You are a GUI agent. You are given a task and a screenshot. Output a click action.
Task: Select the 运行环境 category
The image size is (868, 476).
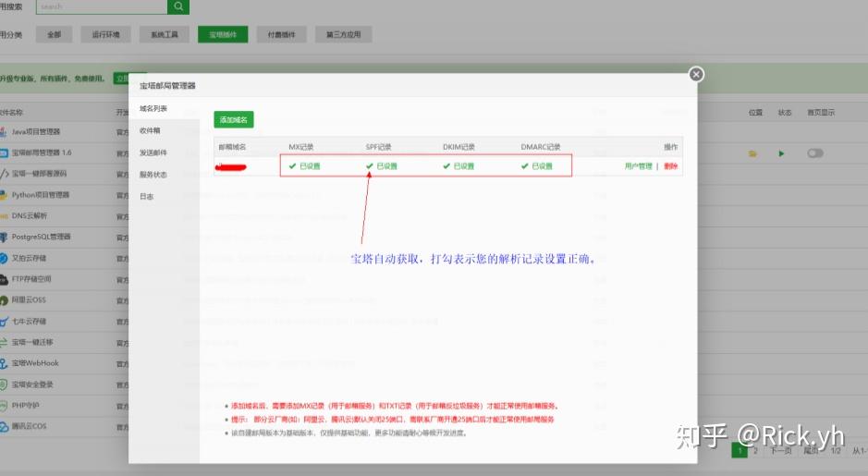[x=105, y=34]
